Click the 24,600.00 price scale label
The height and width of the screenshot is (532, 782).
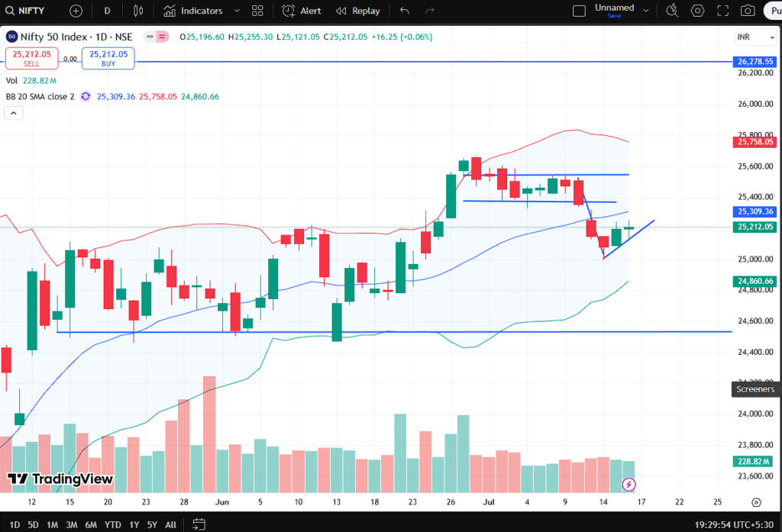click(x=755, y=321)
